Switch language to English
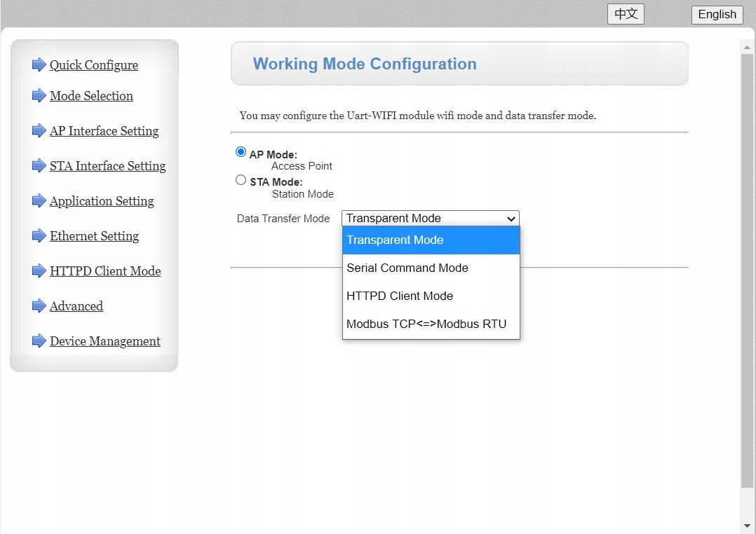 717,14
